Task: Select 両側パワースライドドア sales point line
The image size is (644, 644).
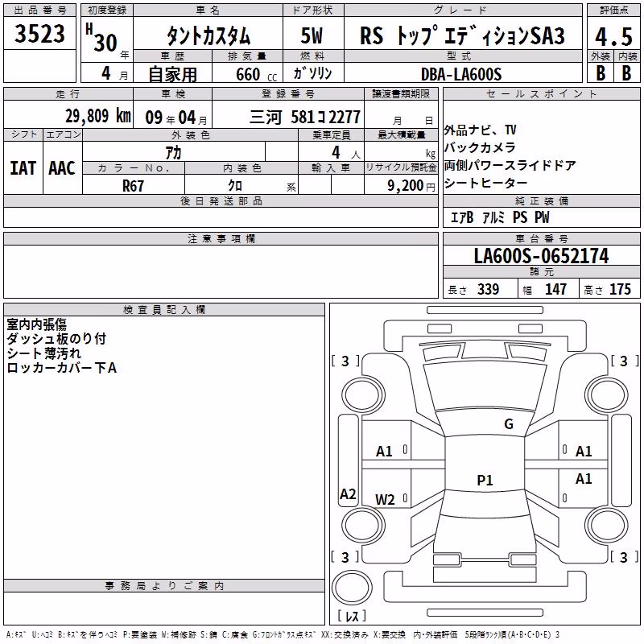Action: [x=510, y=165]
